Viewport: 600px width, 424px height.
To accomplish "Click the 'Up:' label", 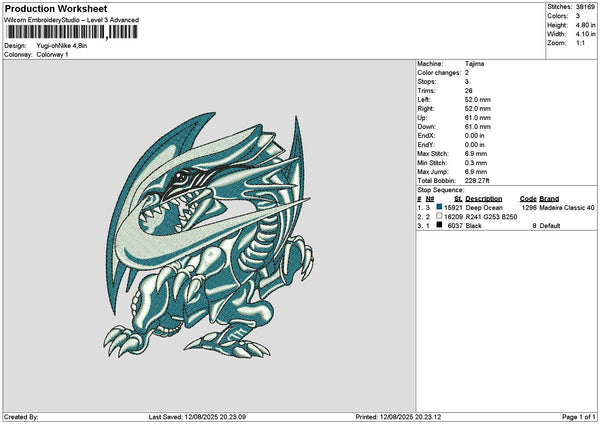I will coord(422,118).
